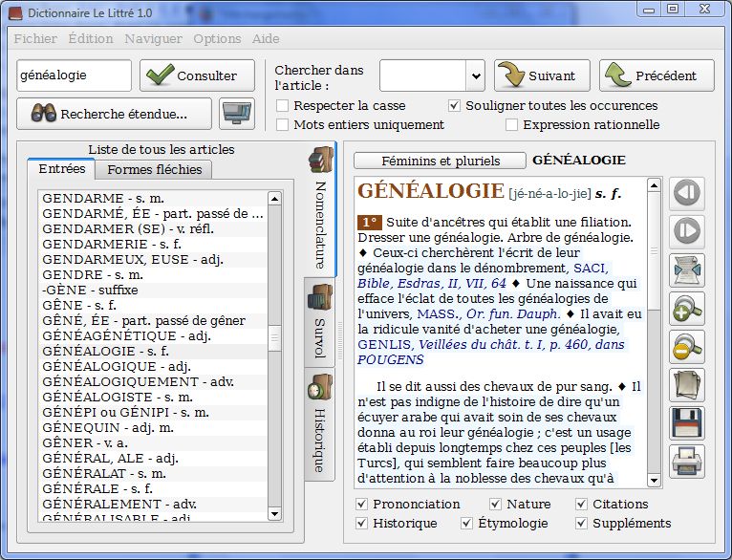Copy article with the pages icon

687,385
